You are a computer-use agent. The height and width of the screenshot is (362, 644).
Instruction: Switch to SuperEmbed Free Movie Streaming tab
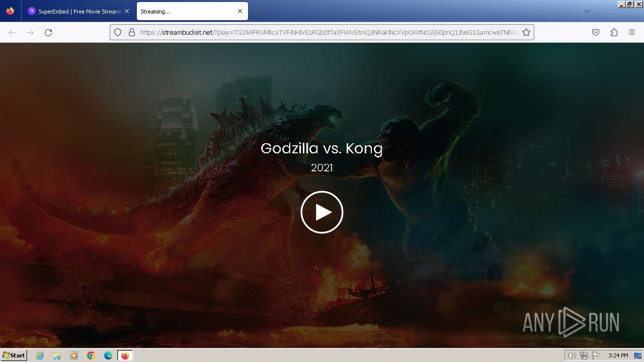point(78,11)
